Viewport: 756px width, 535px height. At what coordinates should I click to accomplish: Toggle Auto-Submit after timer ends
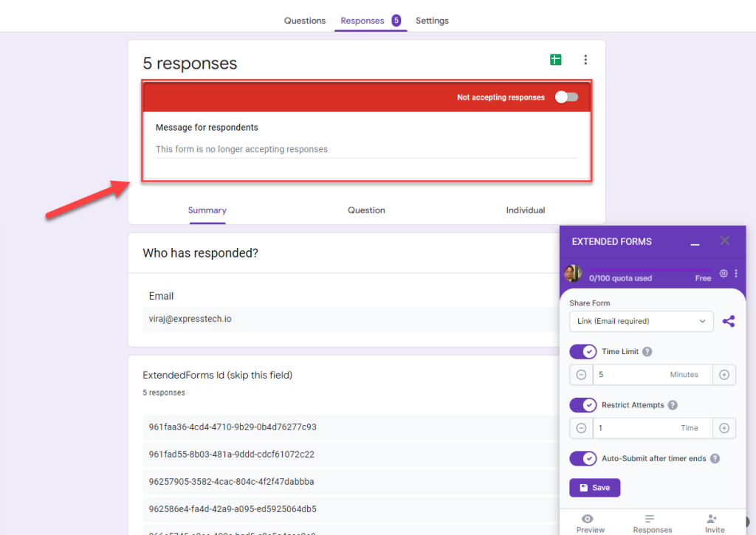[x=583, y=458]
